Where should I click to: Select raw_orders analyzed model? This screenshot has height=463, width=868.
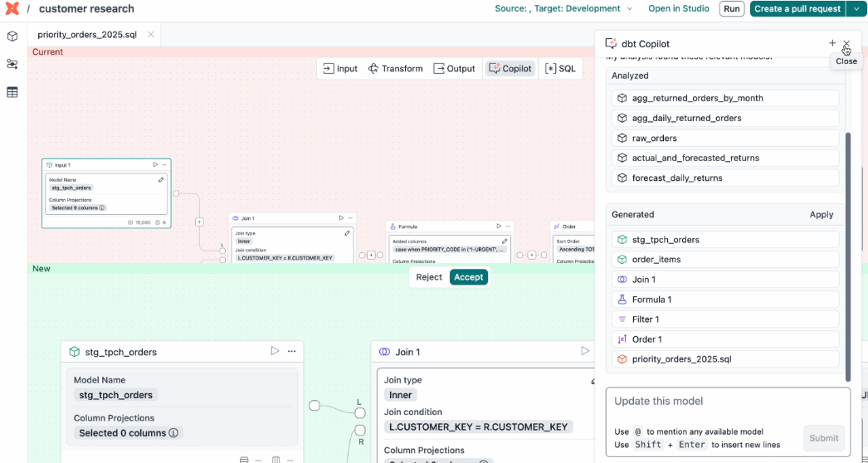725,138
